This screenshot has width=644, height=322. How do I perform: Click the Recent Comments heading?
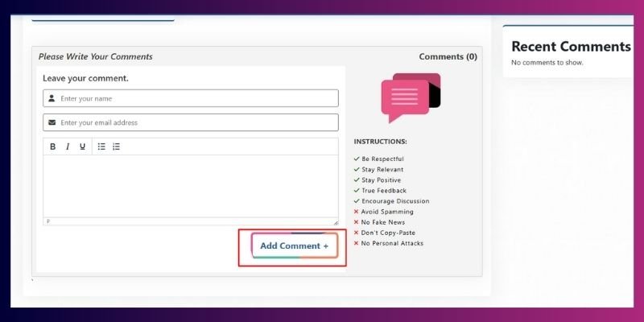tap(571, 47)
